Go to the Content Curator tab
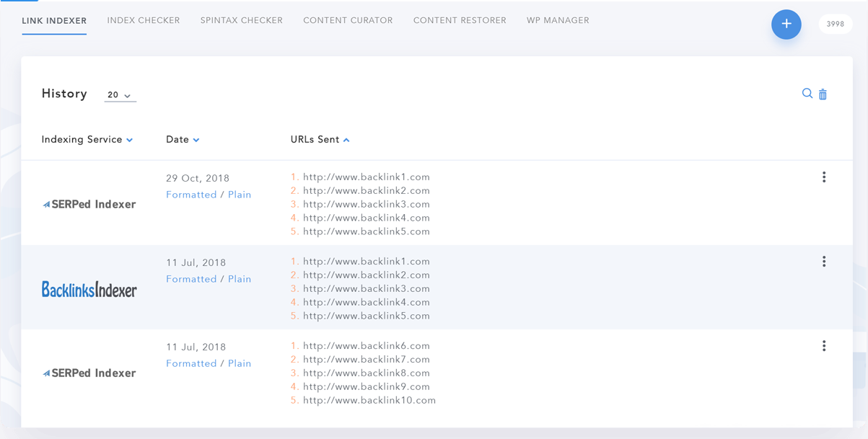868x439 pixels. coord(348,21)
